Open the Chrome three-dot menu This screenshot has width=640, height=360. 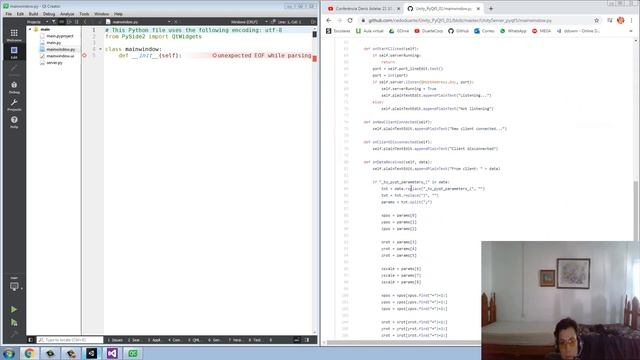pos(632,20)
